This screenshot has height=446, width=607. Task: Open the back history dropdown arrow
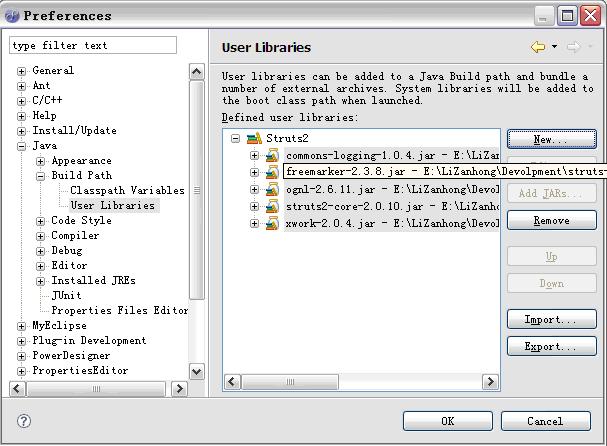554,46
